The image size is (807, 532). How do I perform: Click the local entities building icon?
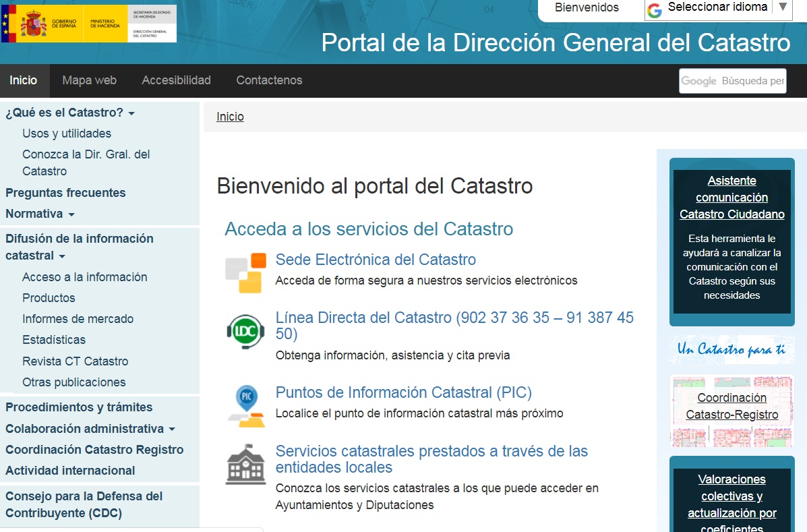click(x=245, y=465)
